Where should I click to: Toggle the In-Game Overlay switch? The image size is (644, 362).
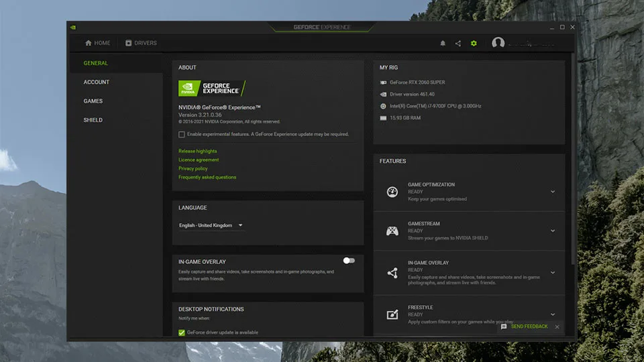point(349,261)
